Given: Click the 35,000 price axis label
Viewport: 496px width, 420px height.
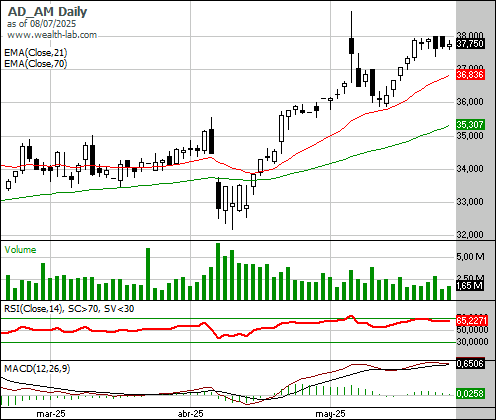Looking at the screenshot, I should pyautogui.click(x=470, y=135).
